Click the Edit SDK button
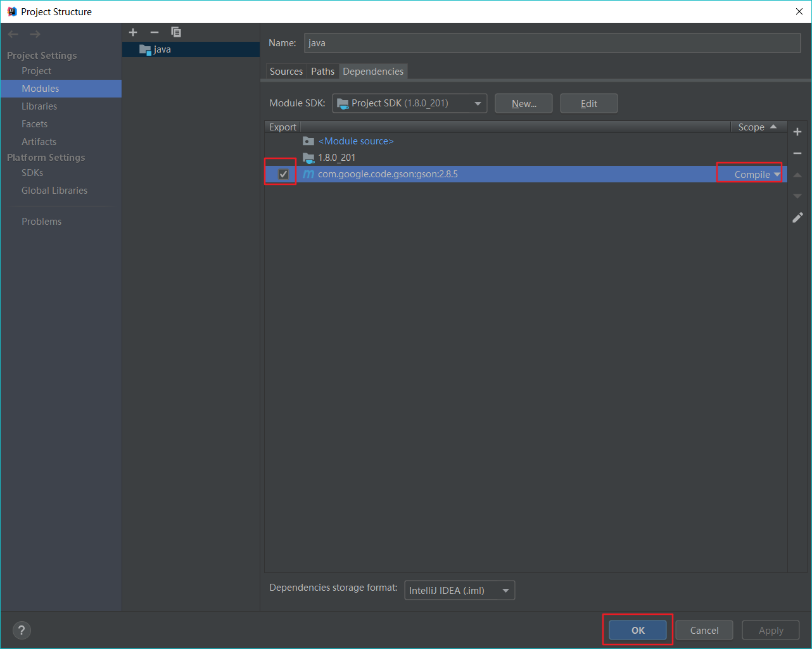812x649 pixels. pos(589,103)
